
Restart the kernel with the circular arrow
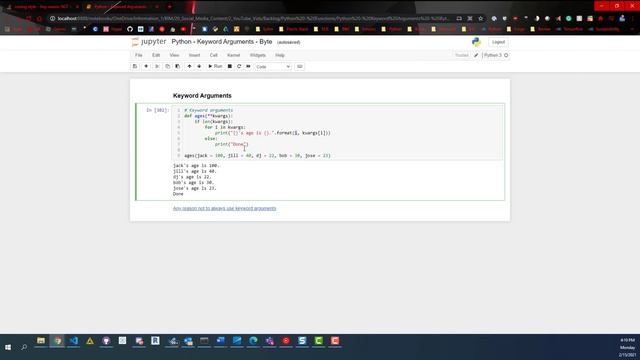coord(239,66)
